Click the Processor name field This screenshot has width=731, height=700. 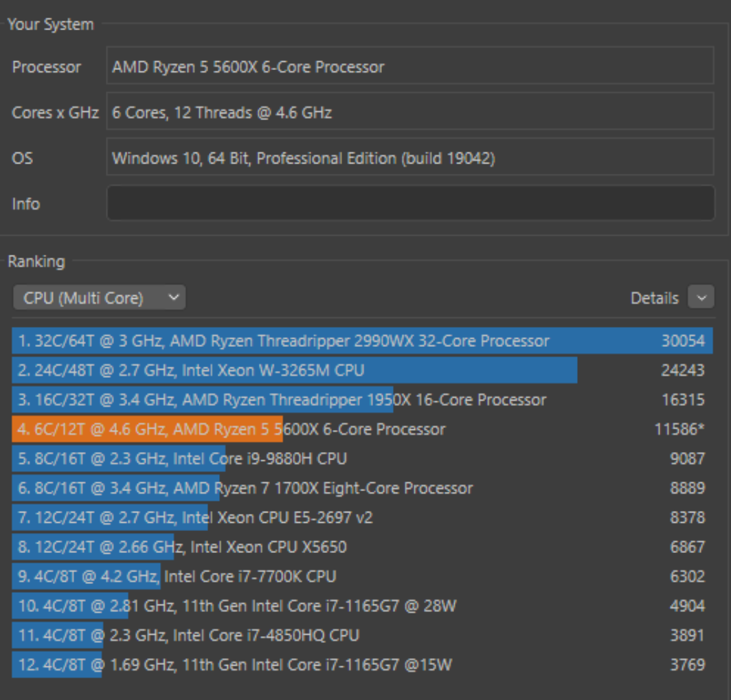tap(410, 65)
